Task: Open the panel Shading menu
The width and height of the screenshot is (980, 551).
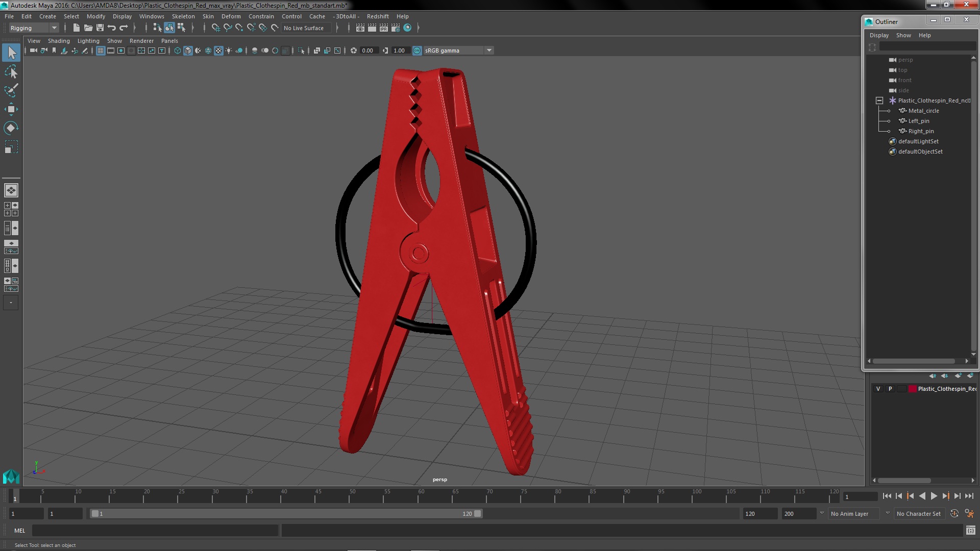Action: 59,41
